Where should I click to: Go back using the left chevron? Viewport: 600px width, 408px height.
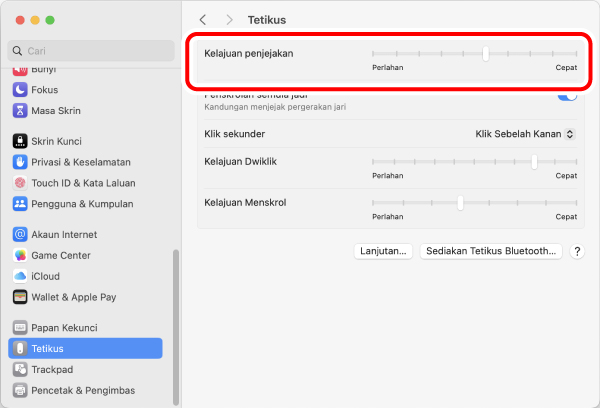(204, 19)
